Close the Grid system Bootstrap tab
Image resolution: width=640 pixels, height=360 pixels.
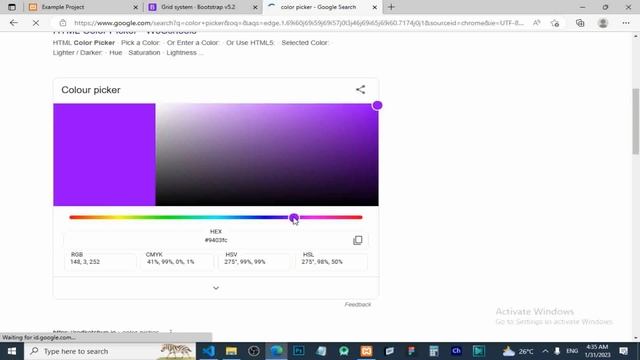click(x=255, y=7)
